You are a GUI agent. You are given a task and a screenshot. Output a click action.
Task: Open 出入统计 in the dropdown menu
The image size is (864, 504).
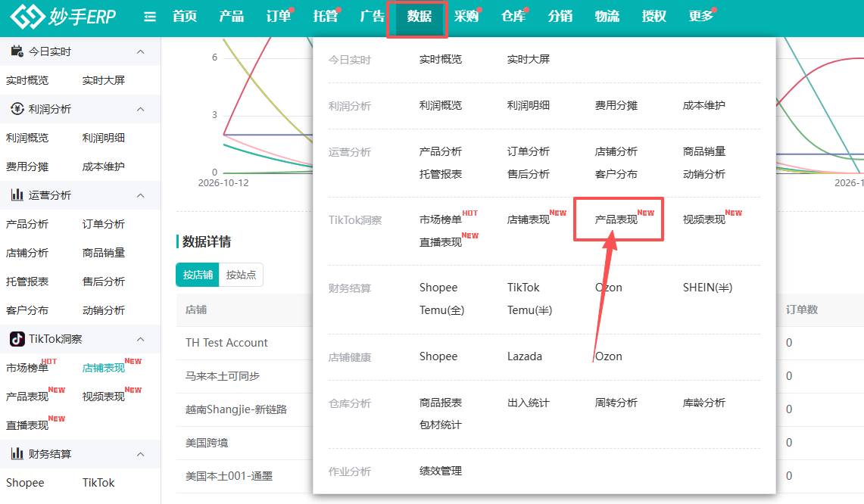pos(528,403)
